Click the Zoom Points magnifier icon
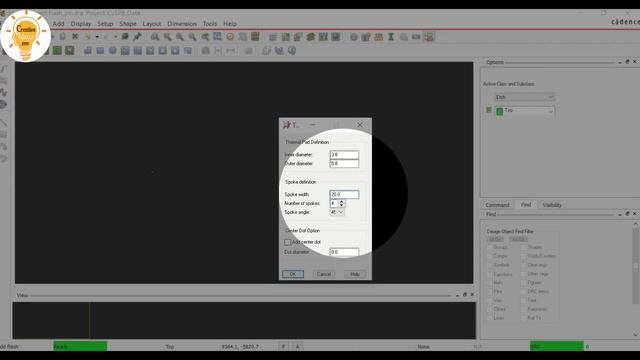This screenshot has height=360, width=640. 155,37
